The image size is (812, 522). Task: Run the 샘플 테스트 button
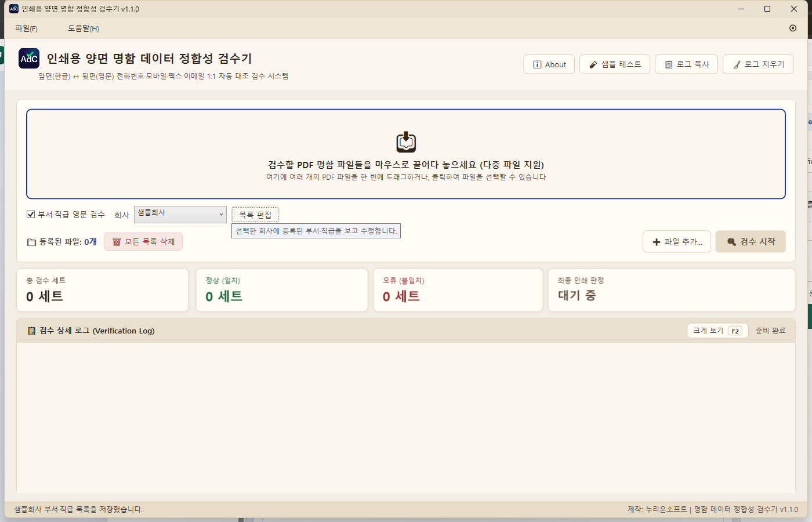(x=615, y=64)
